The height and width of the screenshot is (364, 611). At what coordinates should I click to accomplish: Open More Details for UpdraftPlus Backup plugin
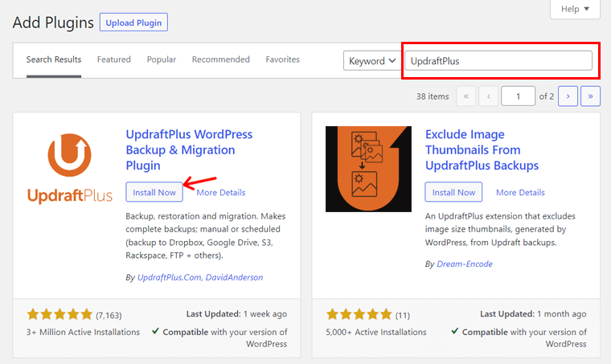click(x=221, y=192)
